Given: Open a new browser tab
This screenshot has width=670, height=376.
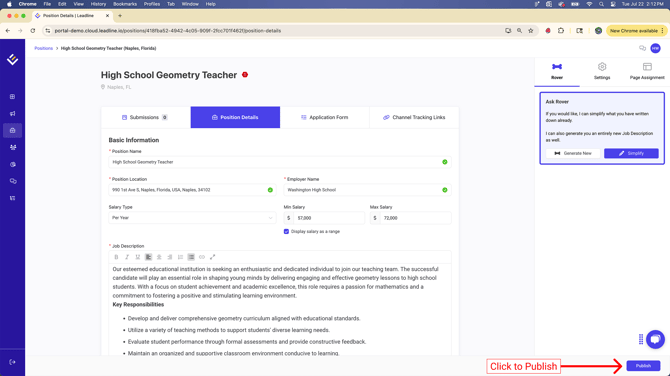Looking at the screenshot, I should click(x=120, y=16).
